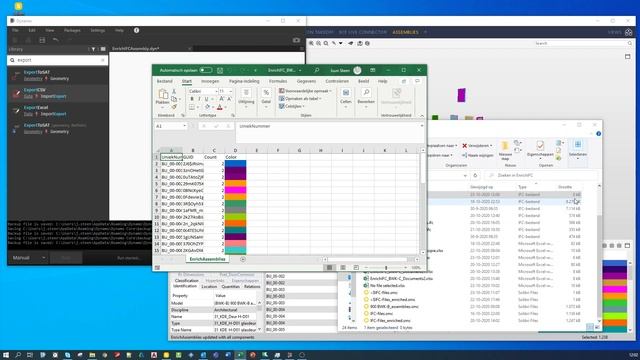The height and width of the screenshot is (360, 640).
Task: Open the Bestand tab in Excel
Action: point(164,81)
